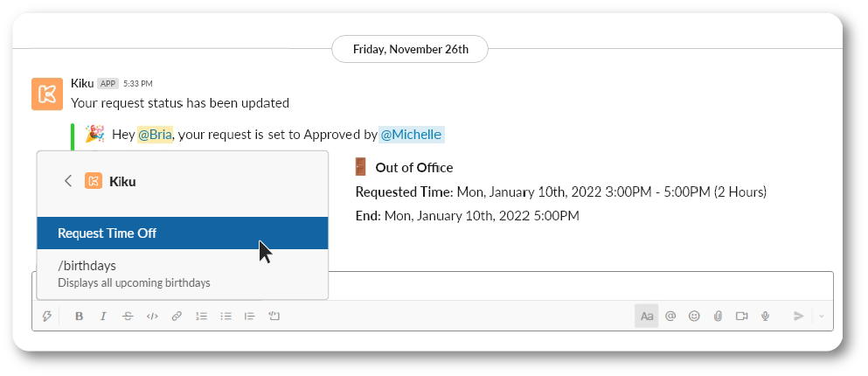The width and height of the screenshot is (868, 376).
Task: Open the emoji picker
Action: (x=694, y=317)
